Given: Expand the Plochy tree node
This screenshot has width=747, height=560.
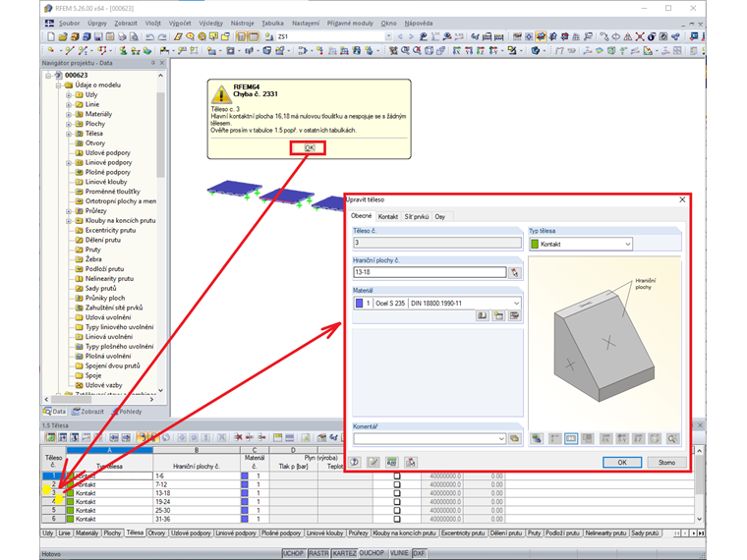Looking at the screenshot, I should [x=69, y=124].
